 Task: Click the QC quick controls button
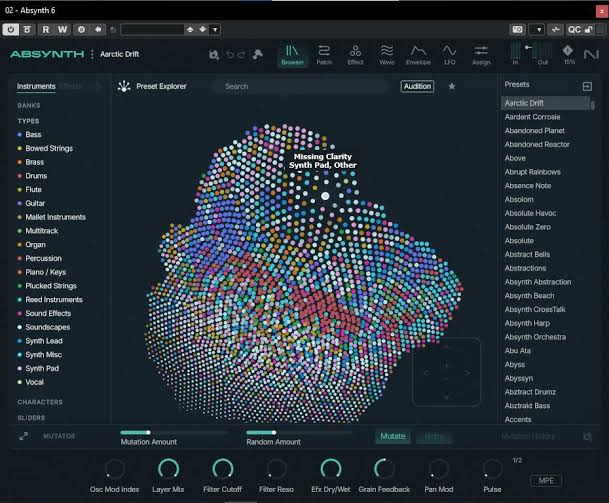click(x=574, y=30)
